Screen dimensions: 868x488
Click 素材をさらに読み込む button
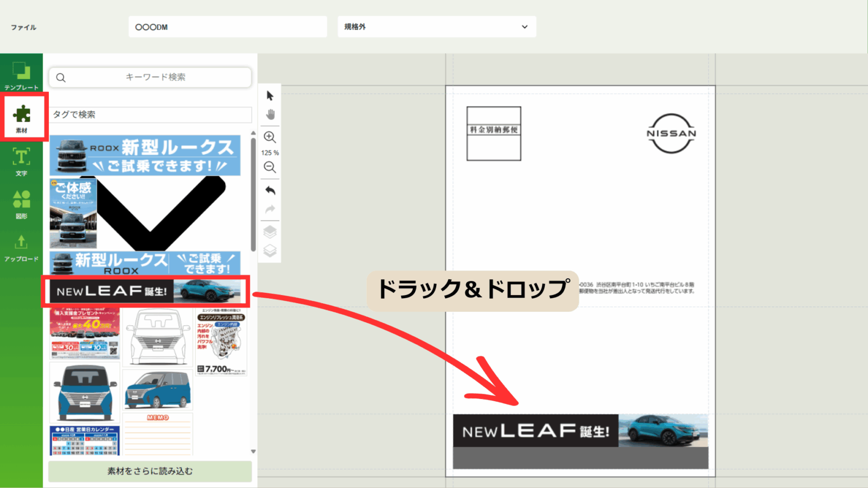[x=150, y=471]
